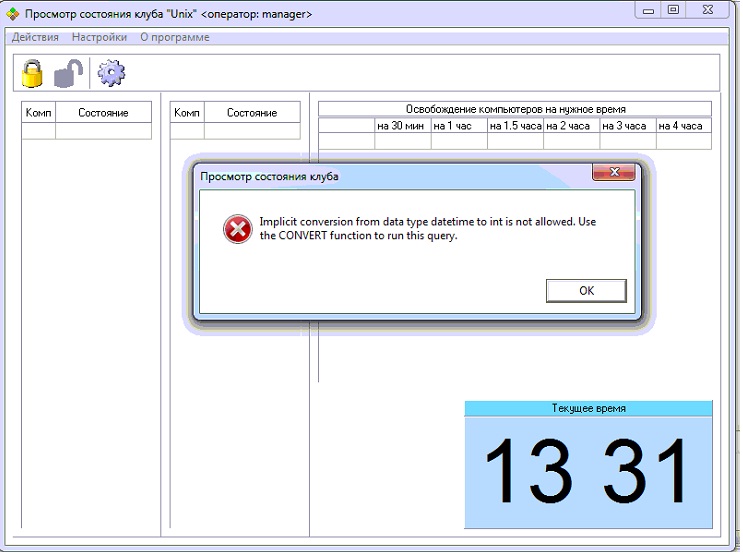The height and width of the screenshot is (554, 743).
Task: Maximize the main club window
Action: pos(673,10)
